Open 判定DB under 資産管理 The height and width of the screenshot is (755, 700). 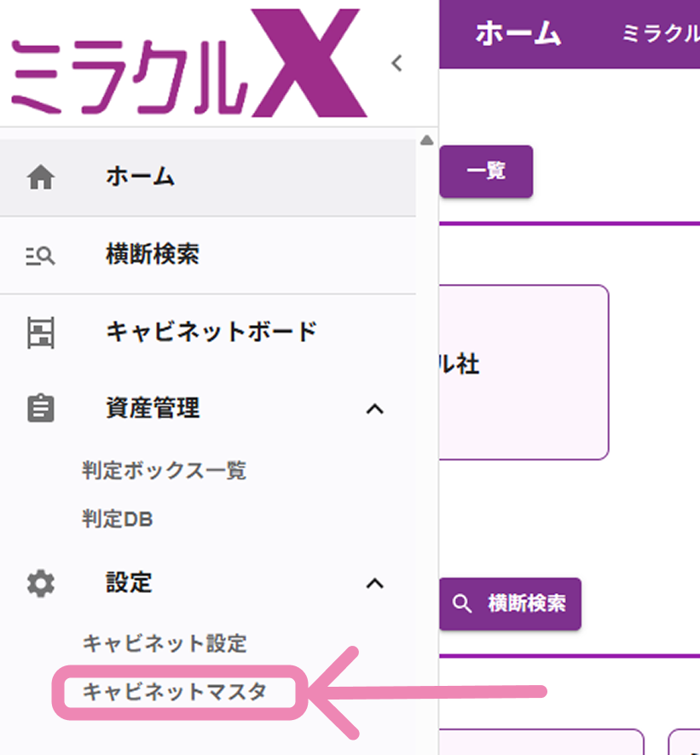tap(117, 519)
